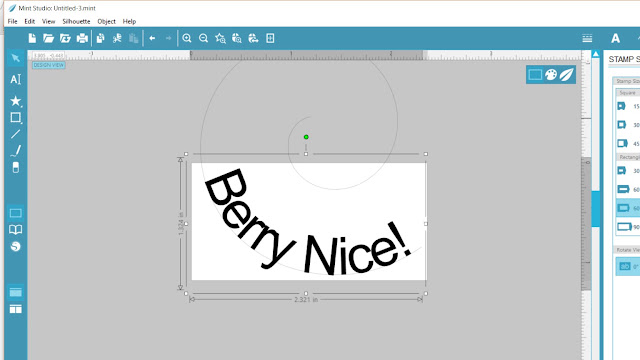Select the Eraser tool
Screen dimensions: 640x360
pos(16,167)
